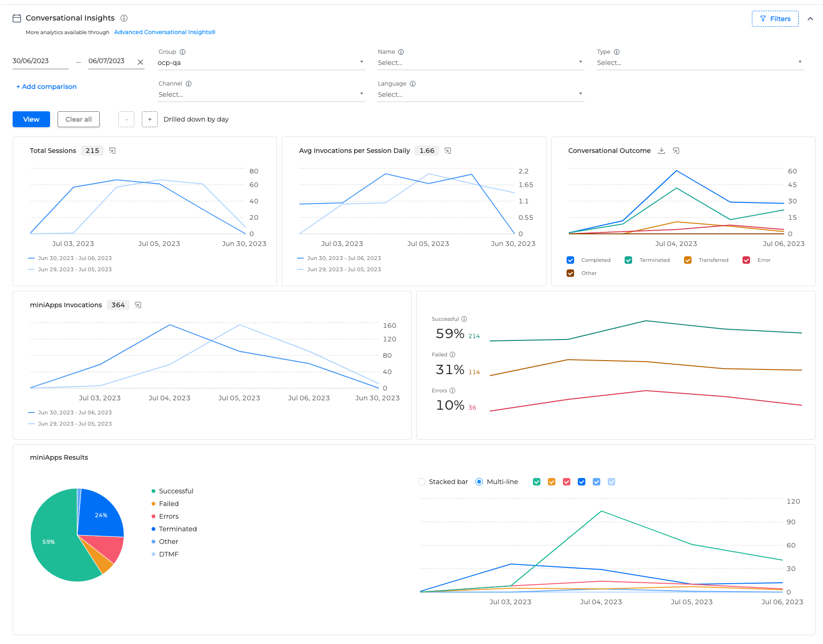Disable the Error series checkbox
The height and width of the screenshot is (644, 823).
point(746,260)
